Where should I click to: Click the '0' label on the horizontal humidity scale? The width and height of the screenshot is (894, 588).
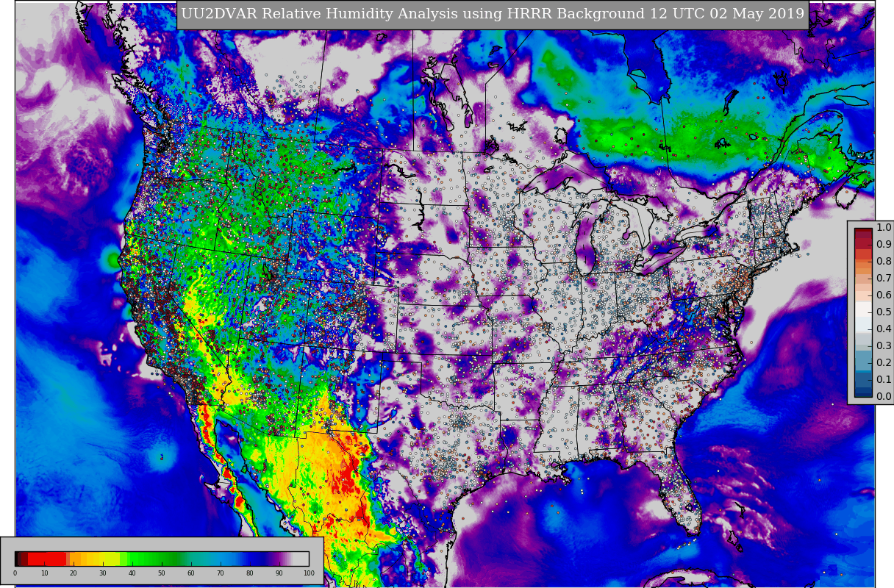[15, 573]
